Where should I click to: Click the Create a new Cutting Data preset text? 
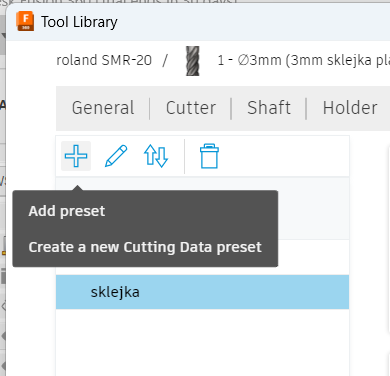pos(145,247)
